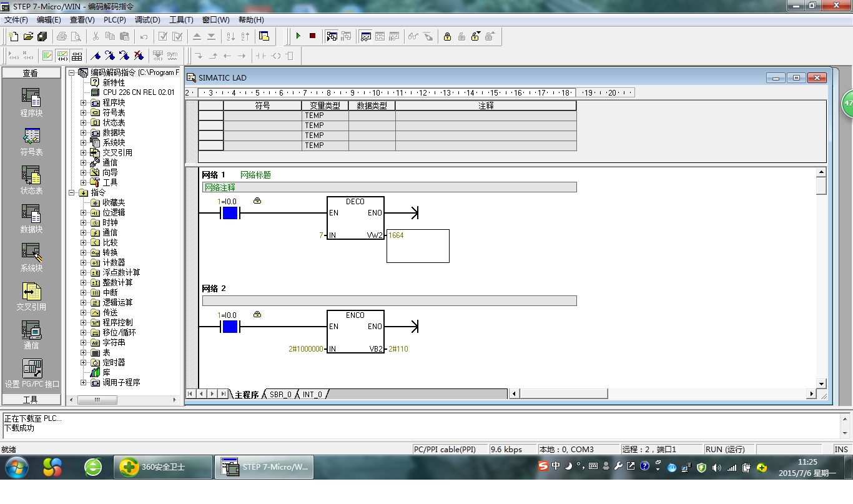The height and width of the screenshot is (504, 853).
Task: Click the Force padlock icon
Action: (447, 37)
